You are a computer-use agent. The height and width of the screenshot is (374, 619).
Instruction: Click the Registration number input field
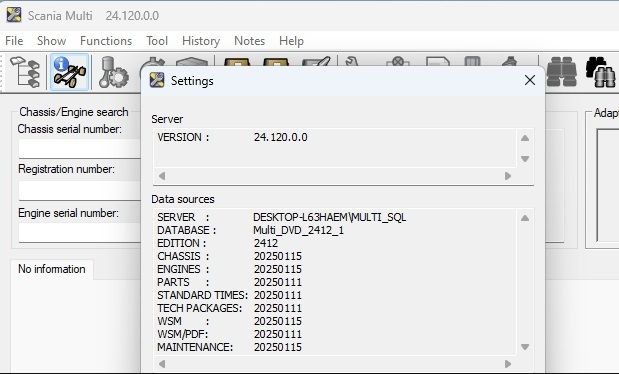coord(79,191)
